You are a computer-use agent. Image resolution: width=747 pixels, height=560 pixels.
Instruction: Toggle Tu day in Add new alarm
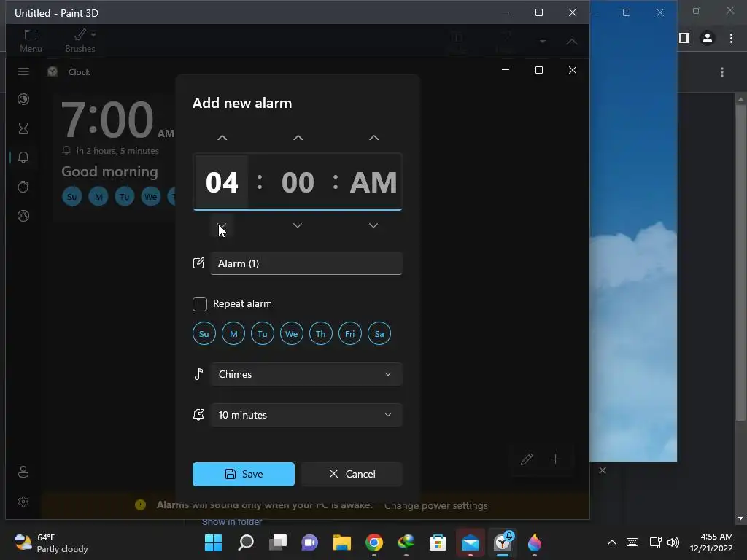click(263, 334)
